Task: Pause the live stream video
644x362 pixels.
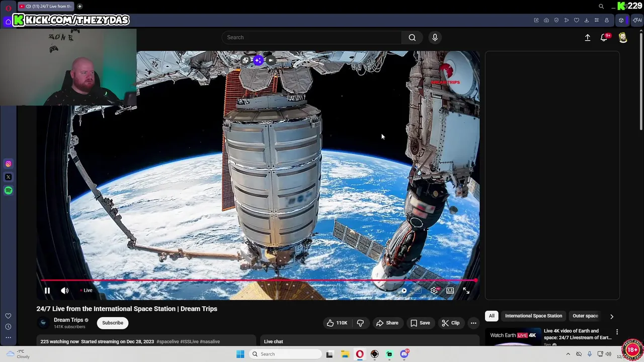Action: point(47,290)
